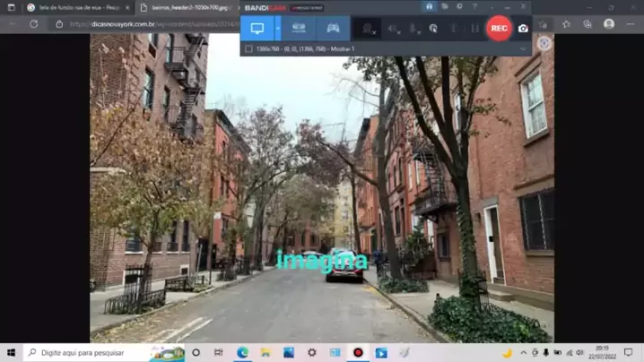Screen dimensions: 644x362
Task: Open the screen recording mode dropdown arrow
Action: click(277, 28)
